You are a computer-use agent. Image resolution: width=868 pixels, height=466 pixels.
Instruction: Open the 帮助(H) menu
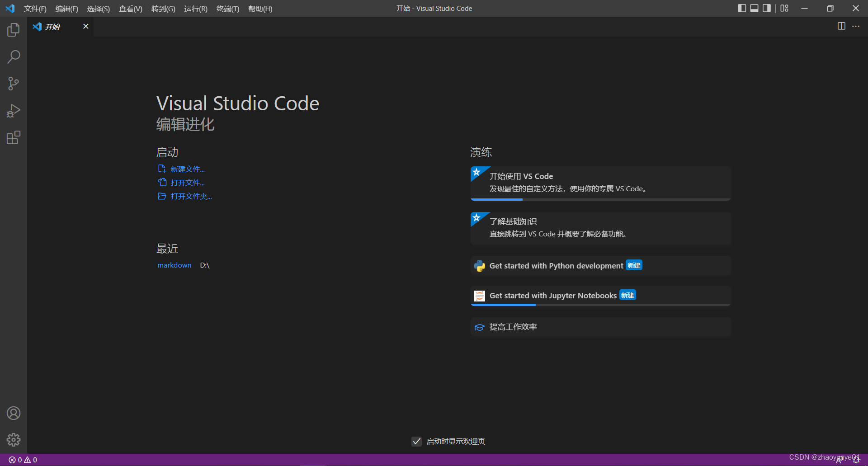point(260,9)
